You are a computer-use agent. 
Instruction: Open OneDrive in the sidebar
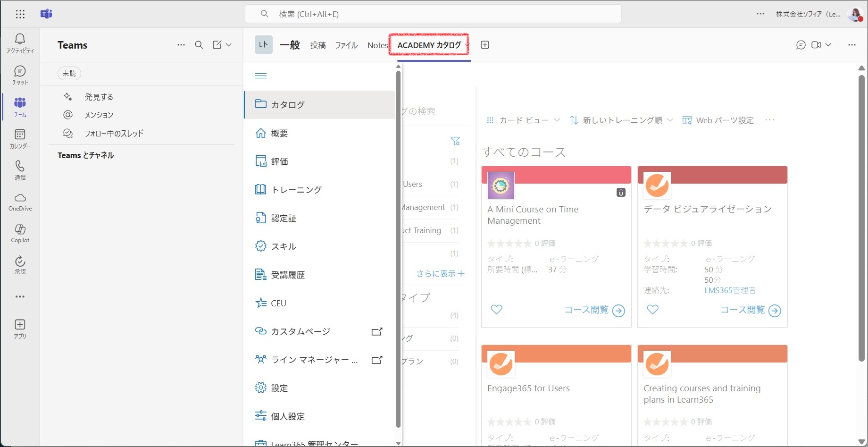click(20, 202)
